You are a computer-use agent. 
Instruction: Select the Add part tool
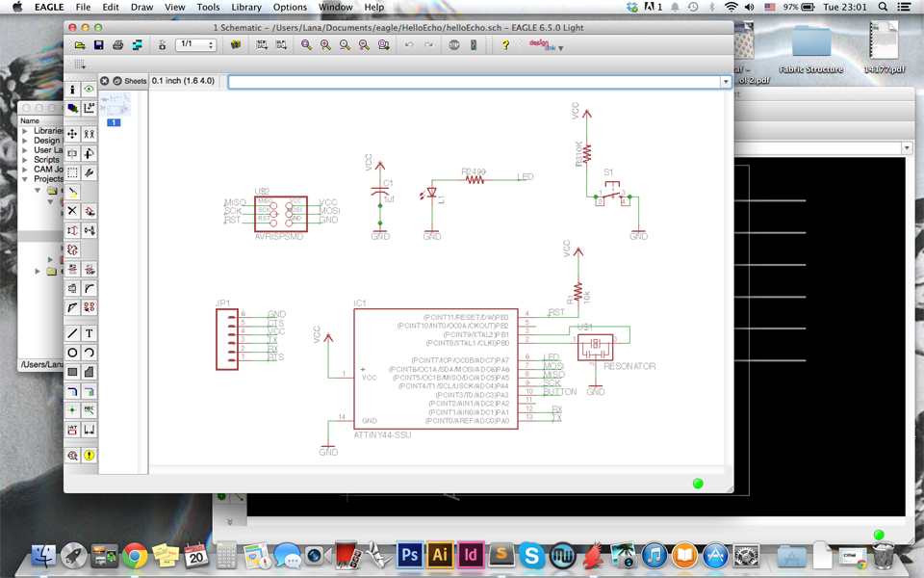coord(89,211)
